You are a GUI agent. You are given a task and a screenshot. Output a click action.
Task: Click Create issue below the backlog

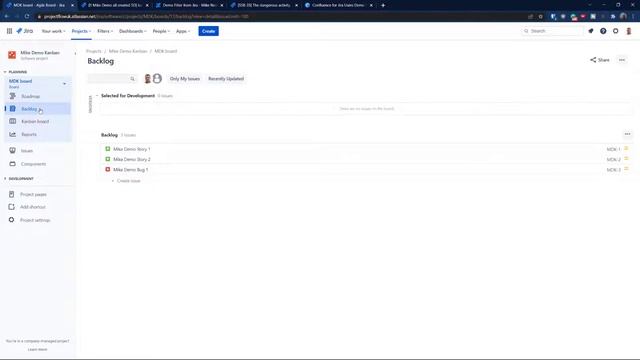point(126,181)
